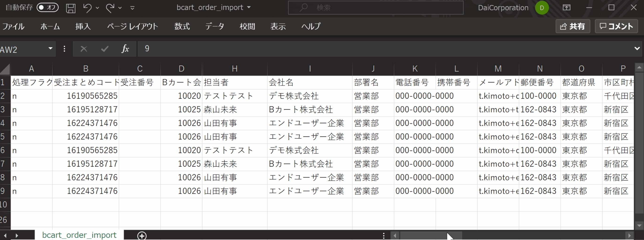Click the Redo arrow icon
This screenshot has height=240, width=644.
pos(110,8)
